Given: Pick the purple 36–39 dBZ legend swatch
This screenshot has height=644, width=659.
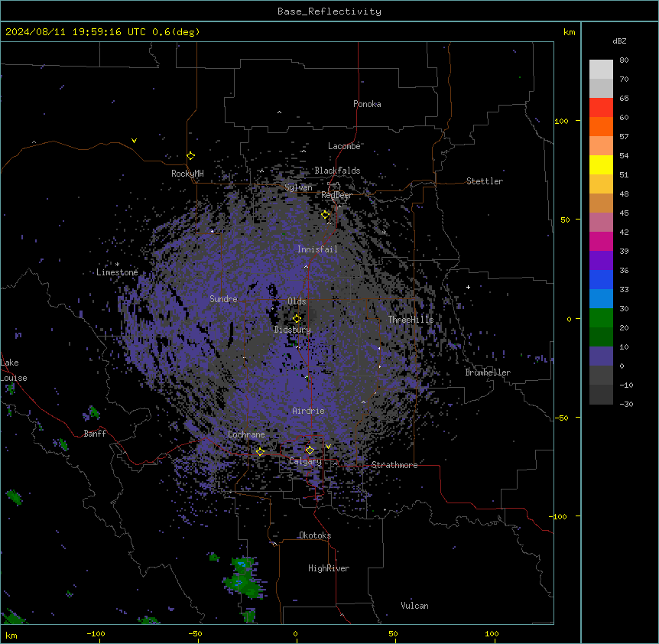Looking at the screenshot, I should point(601,261).
